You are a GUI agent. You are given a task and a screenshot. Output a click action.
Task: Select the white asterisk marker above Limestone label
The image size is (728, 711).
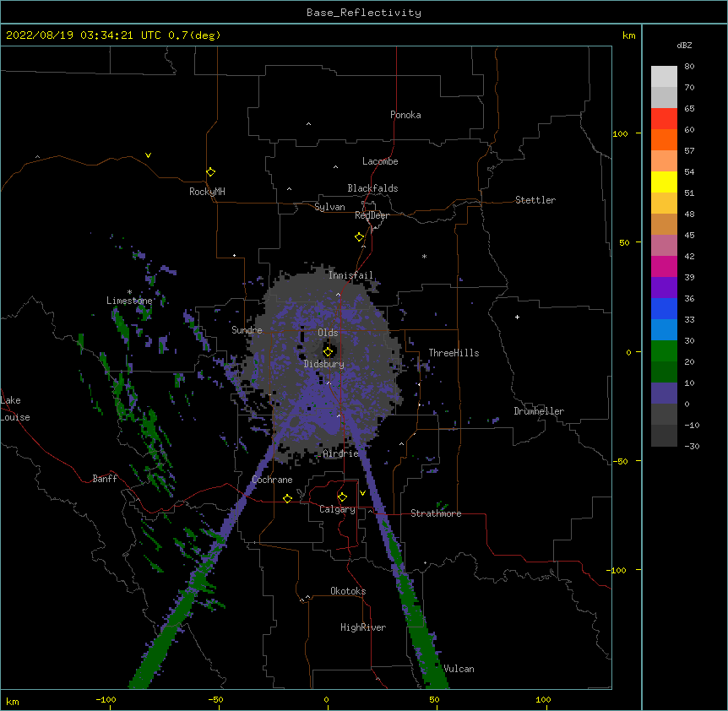click(129, 292)
